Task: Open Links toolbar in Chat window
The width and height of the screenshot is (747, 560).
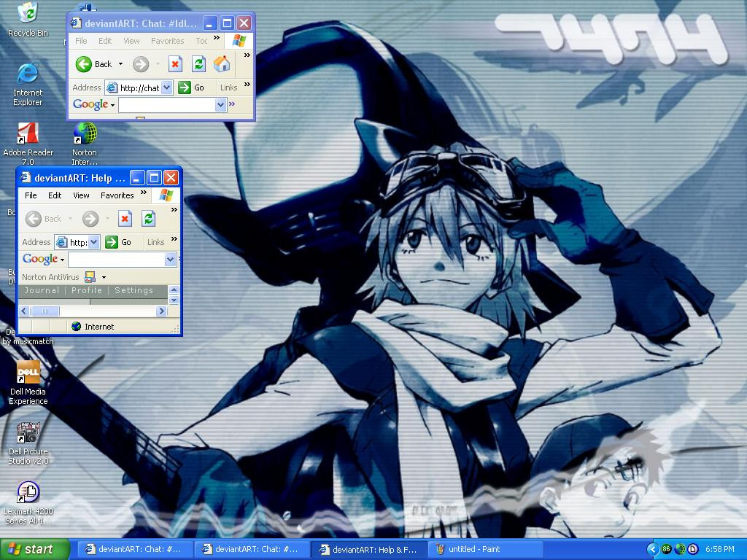Action: (x=228, y=87)
